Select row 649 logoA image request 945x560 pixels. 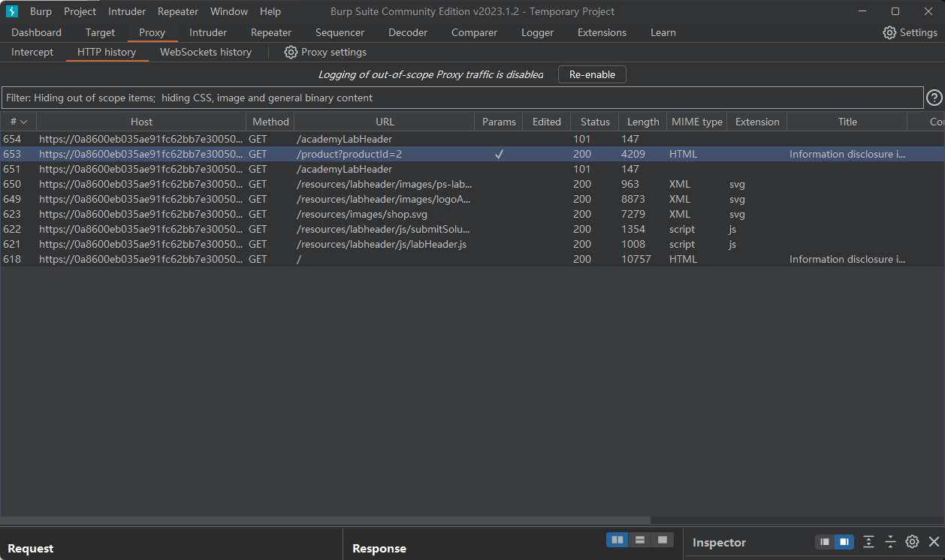coord(472,199)
